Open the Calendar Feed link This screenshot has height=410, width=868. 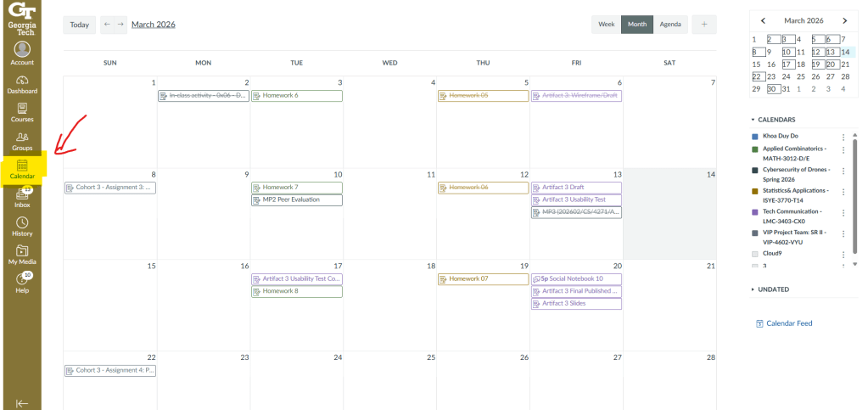pos(789,323)
